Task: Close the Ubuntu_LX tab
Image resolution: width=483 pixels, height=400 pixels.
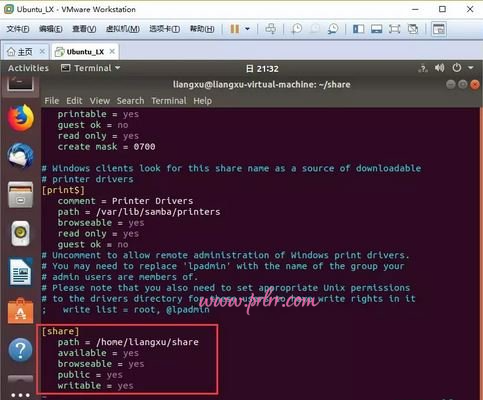Action: [x=112, y=51]
